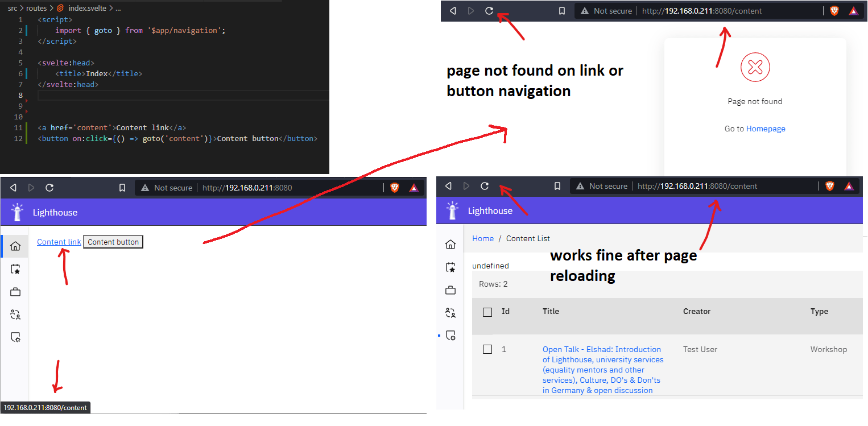Viewport: 868px width, 426px height.
Task: Click the Page not found message text
Action: 755,101
